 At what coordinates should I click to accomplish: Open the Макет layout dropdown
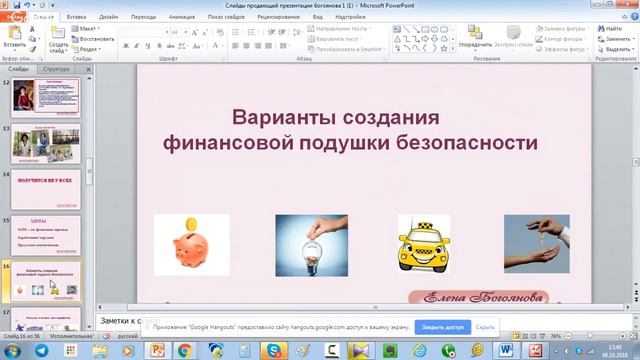86,29
